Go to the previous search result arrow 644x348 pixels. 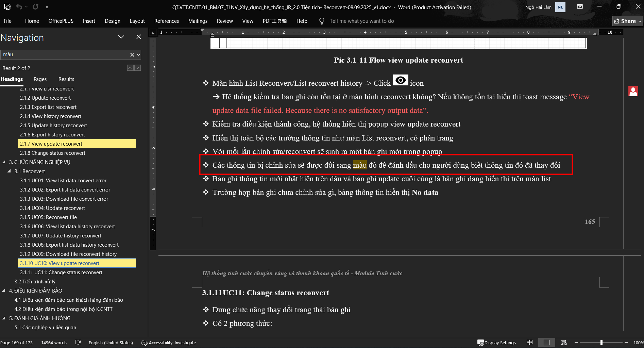[130, 68]
